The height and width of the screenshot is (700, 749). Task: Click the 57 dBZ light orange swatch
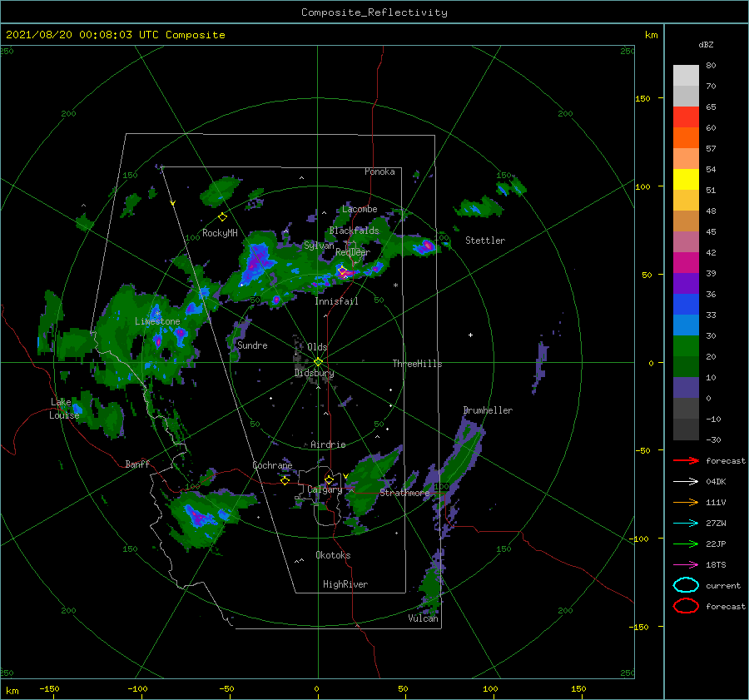pyautogui.click(x=686, y=158)
